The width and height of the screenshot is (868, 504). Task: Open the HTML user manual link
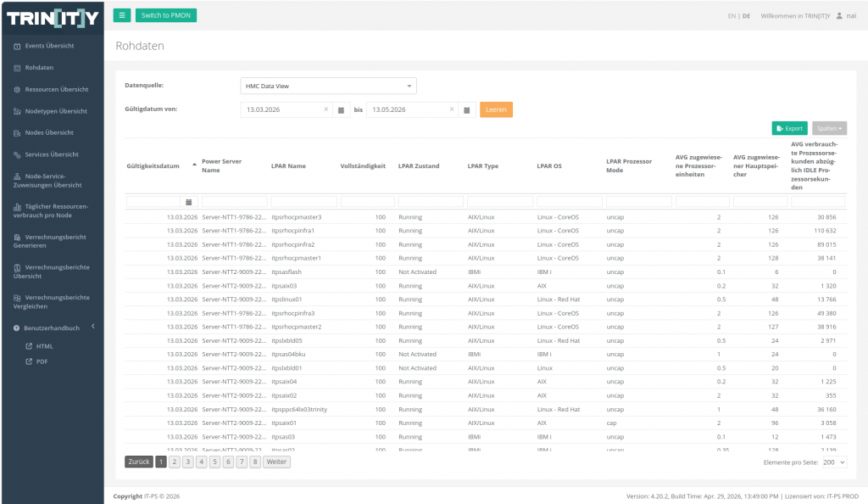pyautogui.click(x=44, y=347)
